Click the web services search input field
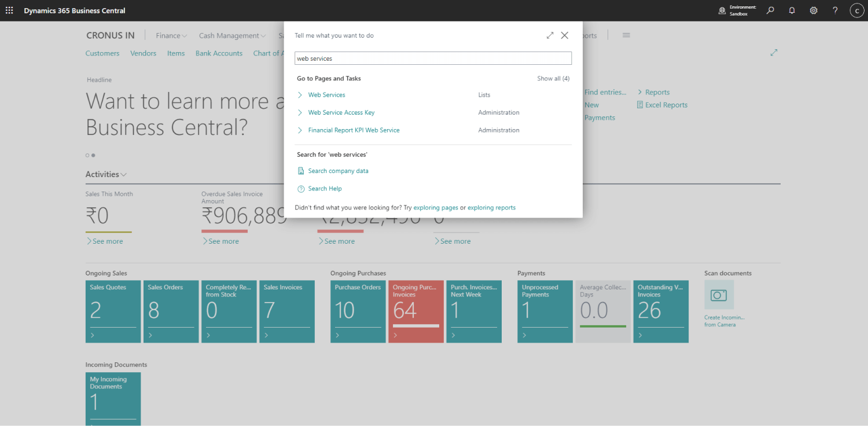This screenshot has width=868, height=426. pos(433,58)
